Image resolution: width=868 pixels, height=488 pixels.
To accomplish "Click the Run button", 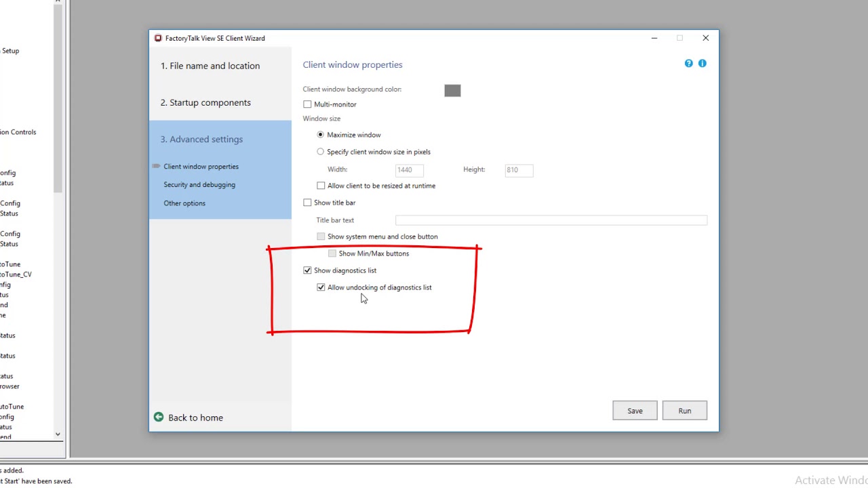I will (685, 411).
